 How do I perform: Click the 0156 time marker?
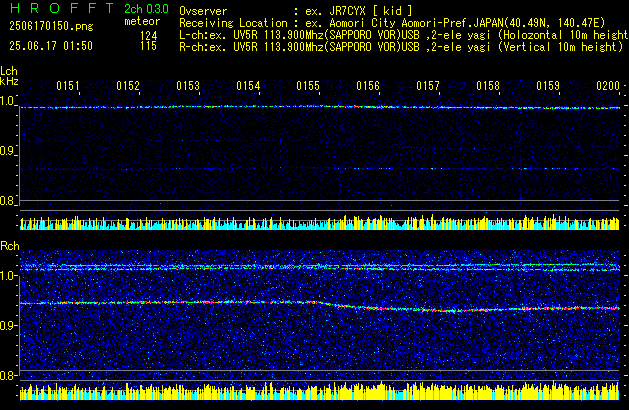click(368, 86)
